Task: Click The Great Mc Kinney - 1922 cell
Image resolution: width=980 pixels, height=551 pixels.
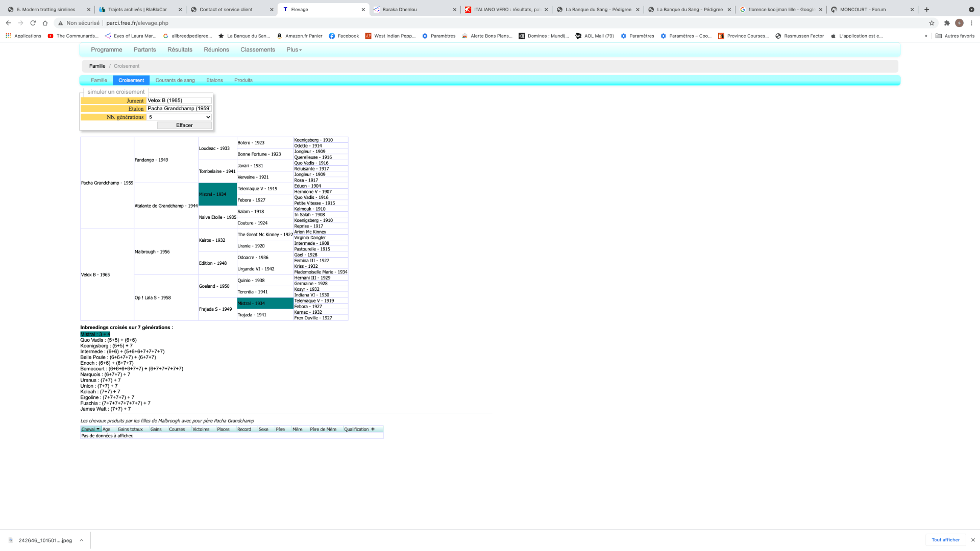Action: point(265,235)
